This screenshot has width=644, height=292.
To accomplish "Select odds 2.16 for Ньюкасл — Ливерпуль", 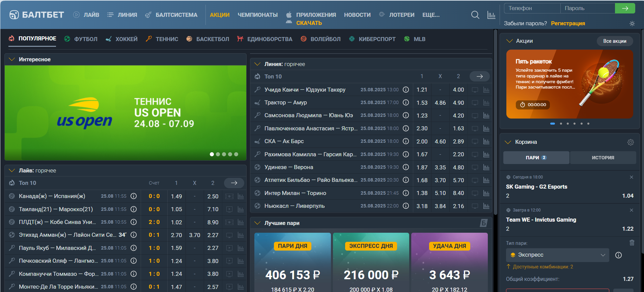I will pyautogui.click(x=458, y=206).
